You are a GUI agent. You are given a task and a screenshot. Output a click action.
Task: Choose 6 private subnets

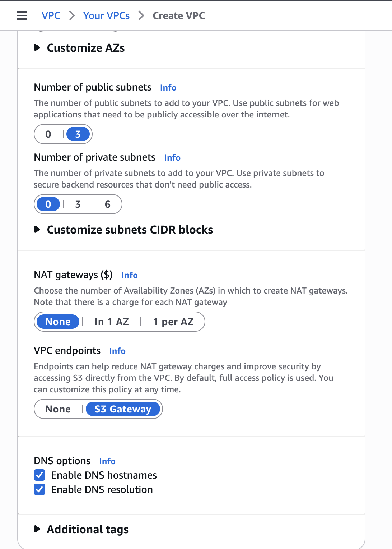[107, 204]
